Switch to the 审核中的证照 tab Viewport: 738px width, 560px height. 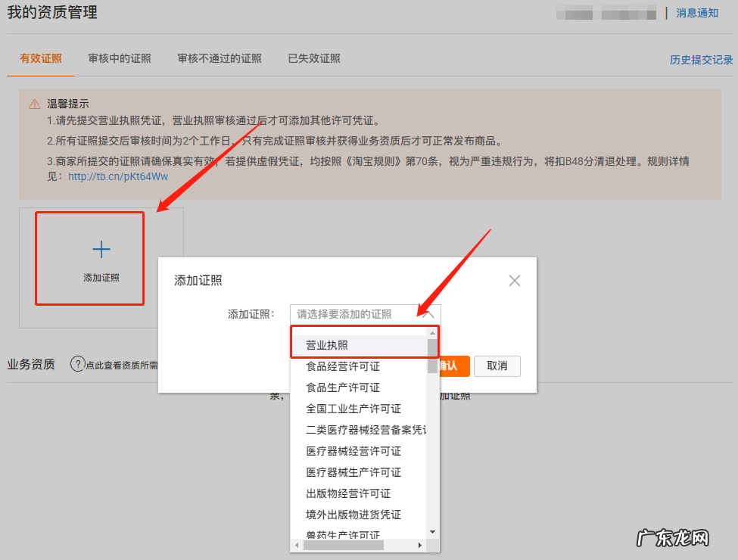point(119,58)
